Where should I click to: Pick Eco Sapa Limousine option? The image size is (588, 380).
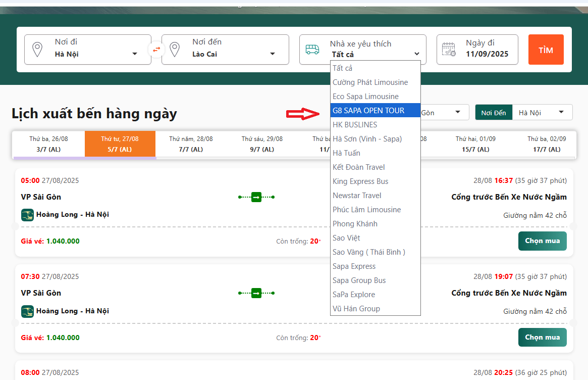365,97
